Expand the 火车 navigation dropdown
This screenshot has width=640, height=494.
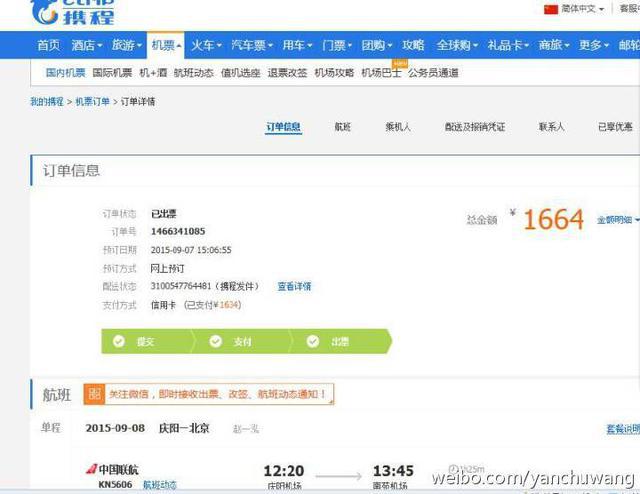click(206, 45)
